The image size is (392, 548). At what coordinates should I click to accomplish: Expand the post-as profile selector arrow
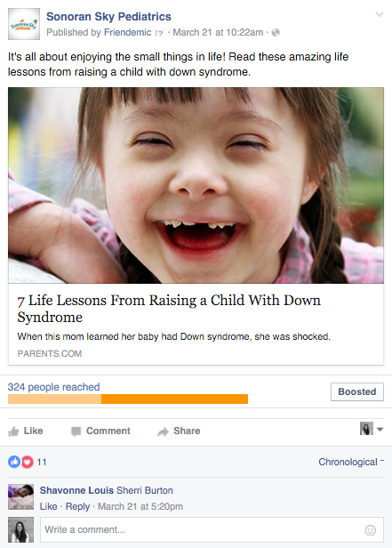point(380,429)
